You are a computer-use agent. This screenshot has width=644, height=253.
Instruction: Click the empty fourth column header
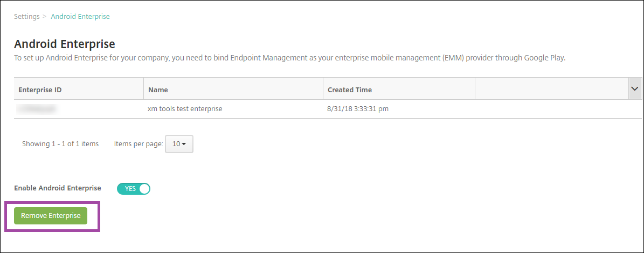[x=551, y=90]
